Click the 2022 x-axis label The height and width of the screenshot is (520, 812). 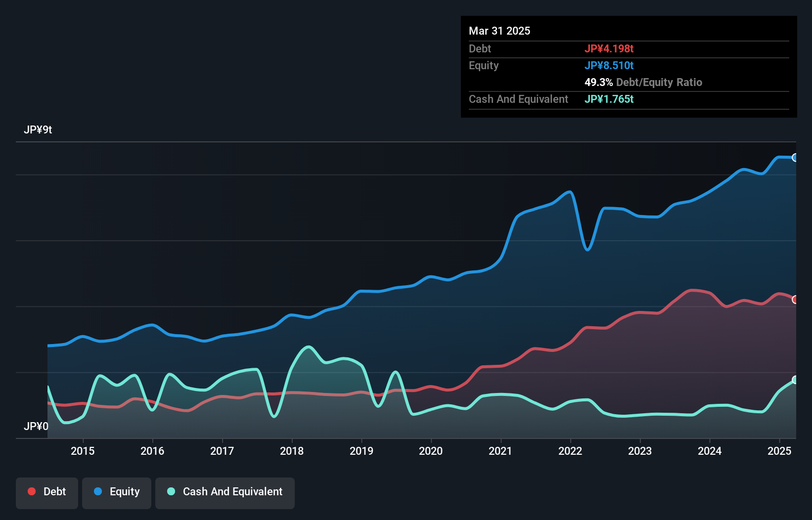point(570,451)
